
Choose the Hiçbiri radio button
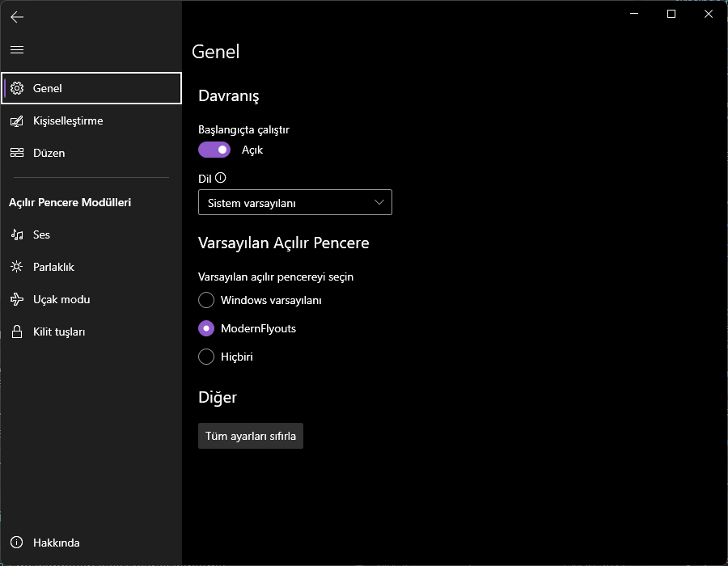click(206, 357)
